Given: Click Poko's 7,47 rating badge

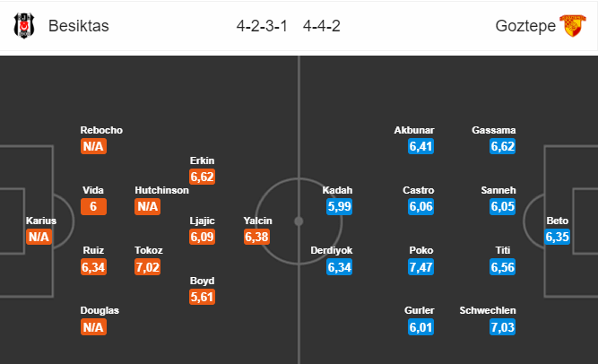Looking at the screenshot, I should click(x=420, y=267).
